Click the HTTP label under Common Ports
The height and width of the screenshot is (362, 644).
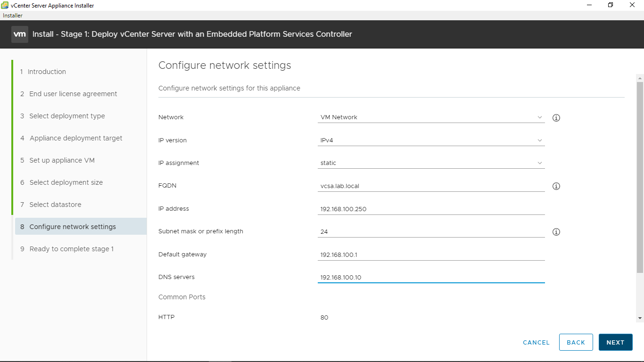pos(166,317)
